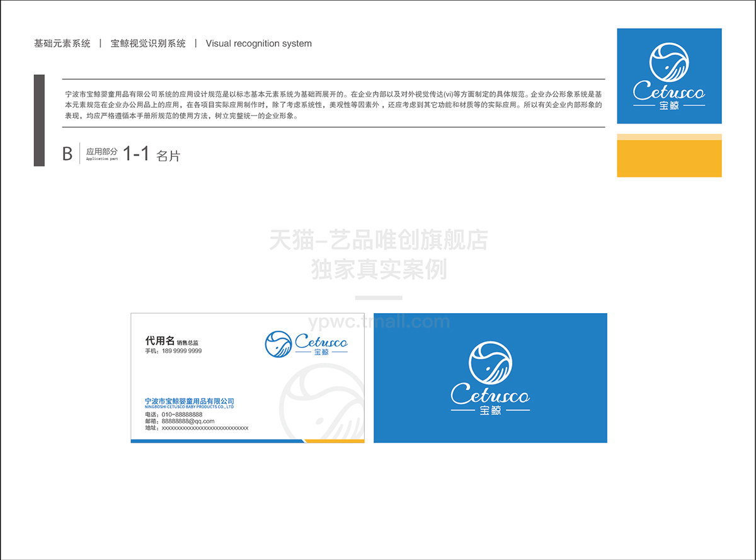Pick the yellow stripe at the white card's bottom
Image resolution: width=756 pixels, height=560 pixels.
tap(334, 441)
